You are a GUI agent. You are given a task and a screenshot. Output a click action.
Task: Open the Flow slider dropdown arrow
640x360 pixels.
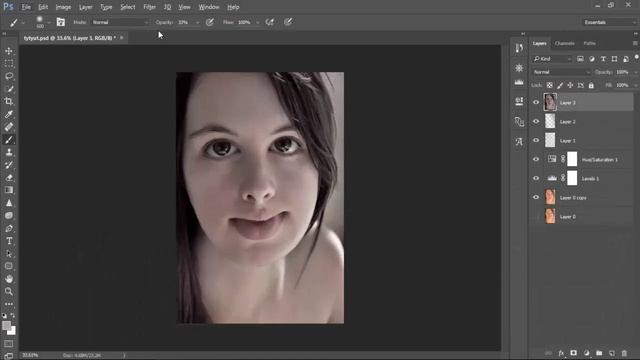[258, 22]
